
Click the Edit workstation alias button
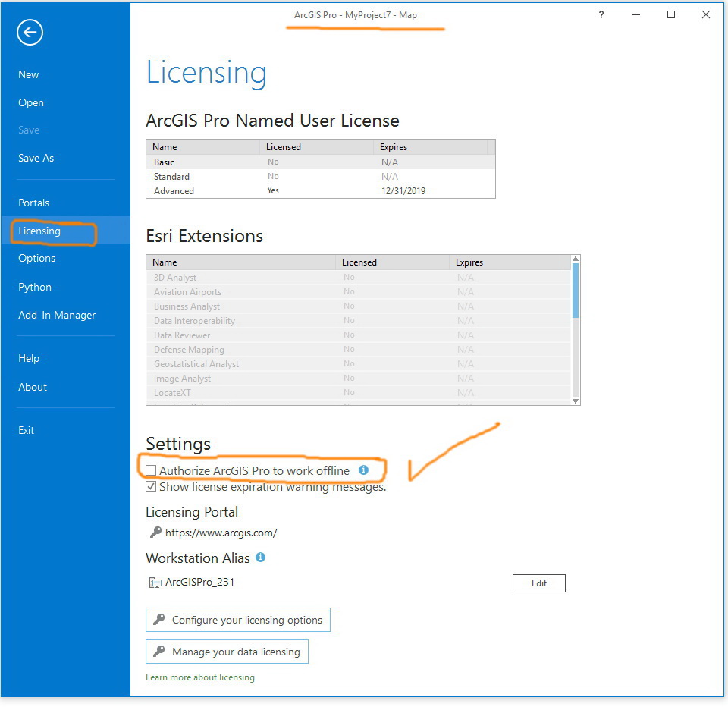pyautogui.click(x=539, y=583)
